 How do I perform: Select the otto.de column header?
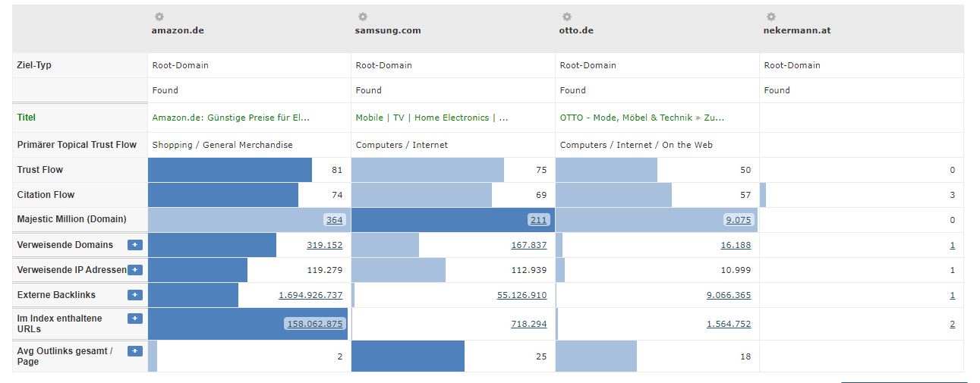click(576, 31)
